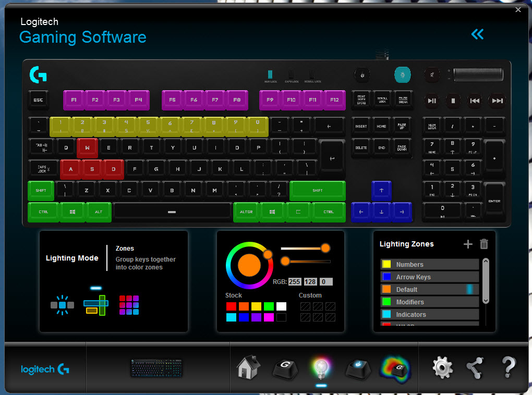Click the green right SHIFT key
The image size is (532, 395).
pos(318,191)
